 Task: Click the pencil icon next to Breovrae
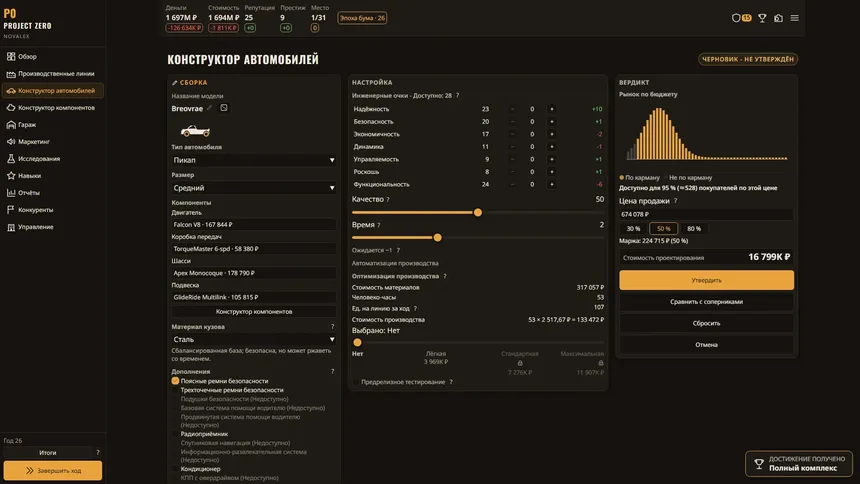[x=210, y=108]
